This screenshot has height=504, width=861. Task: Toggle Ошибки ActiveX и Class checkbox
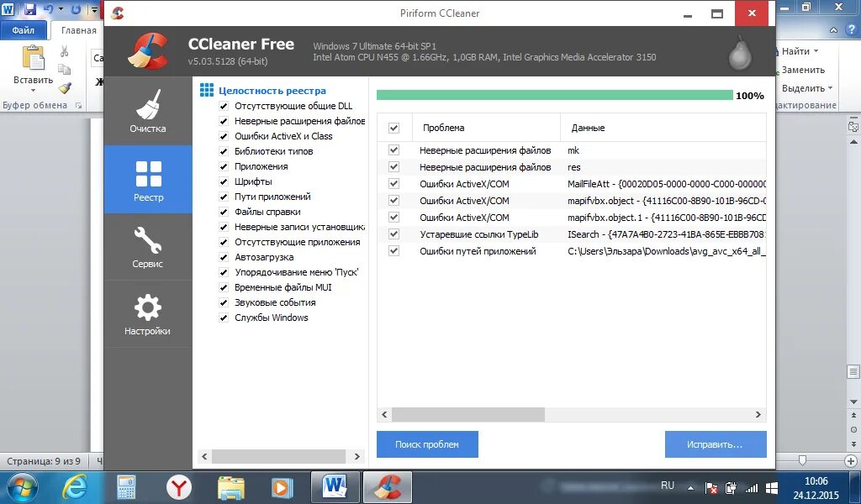[224, 136]
